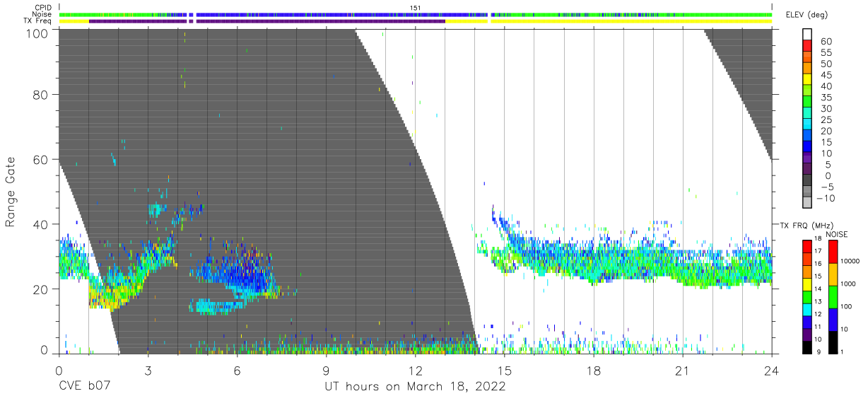Pick the yellow 14-15 segment of TX FRQ colorbar
This screenshot has height=401, width=868.
coord(809,284)
